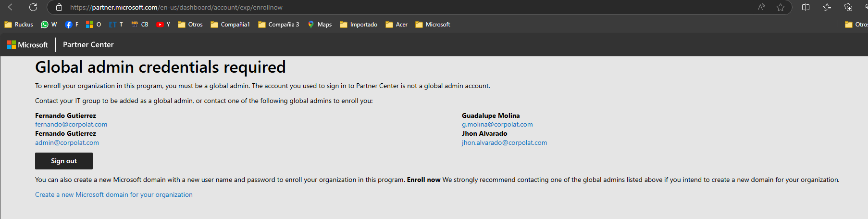
Task: Reload the page with refresh icon
Action: 33,7
